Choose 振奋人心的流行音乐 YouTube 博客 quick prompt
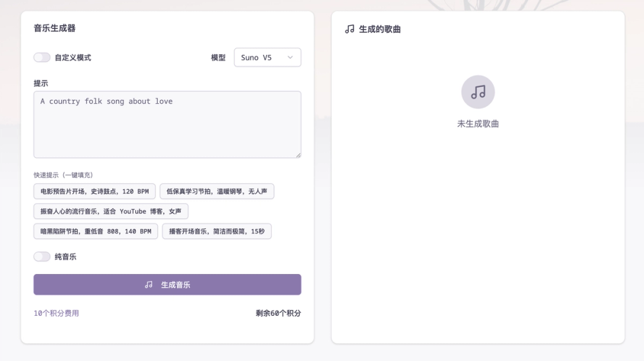Screen dimensions: 644x361 pyautogui.click(x=111, y=211)
